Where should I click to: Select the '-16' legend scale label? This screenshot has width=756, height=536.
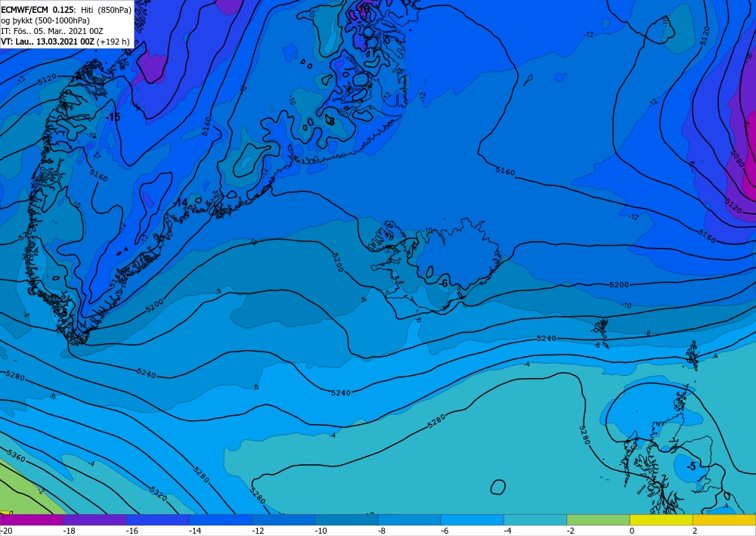[132, 531]
